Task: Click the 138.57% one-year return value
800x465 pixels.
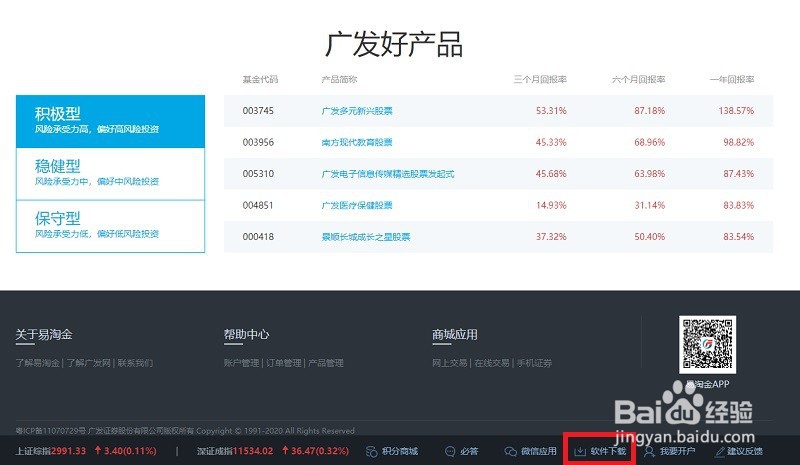Action: 736,111
